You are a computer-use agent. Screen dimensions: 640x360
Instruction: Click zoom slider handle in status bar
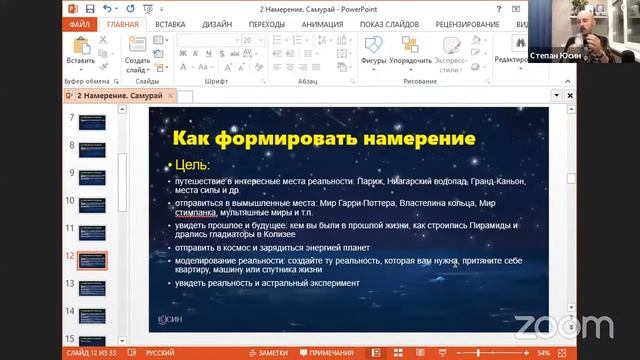(478, 353)
